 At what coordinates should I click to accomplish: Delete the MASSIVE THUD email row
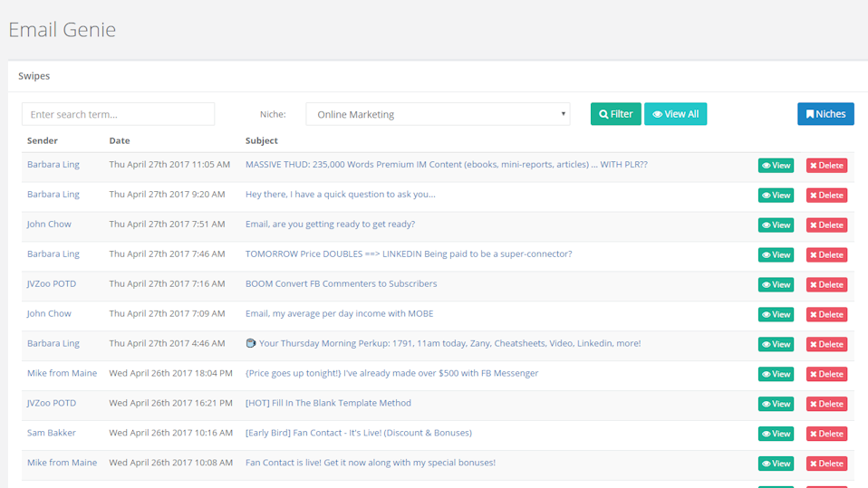pos(826,166)
